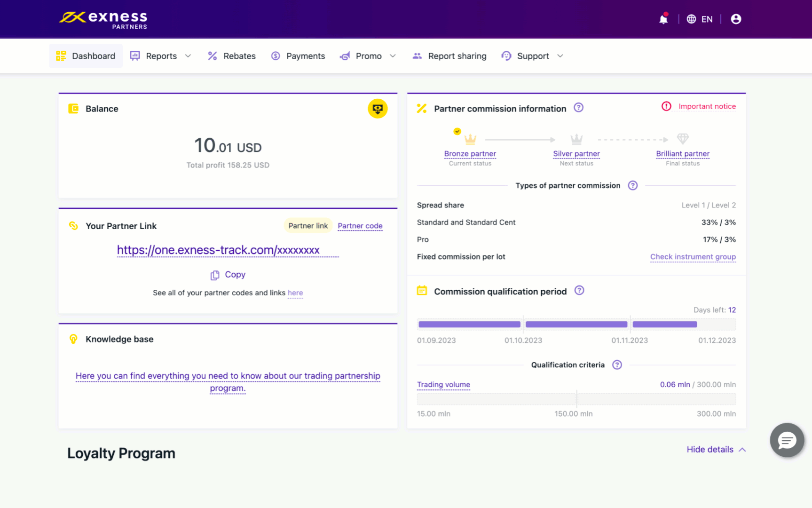Click the Total profit 158.25 USD text
The height and width of the screenshot is (508, 812).
tap(228, 165)
